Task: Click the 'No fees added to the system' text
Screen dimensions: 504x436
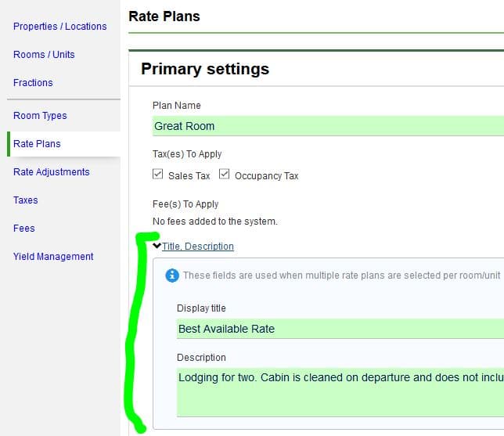Action: click(x=215, y=222)
